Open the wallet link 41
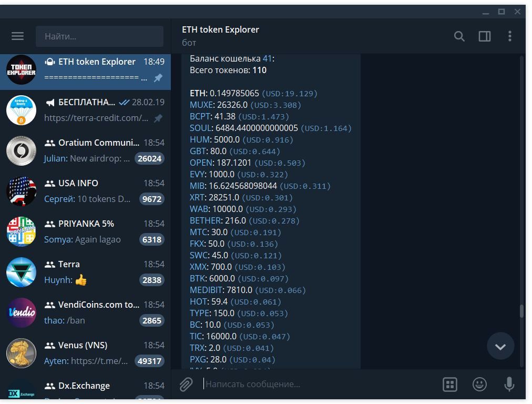 [267, 59]
